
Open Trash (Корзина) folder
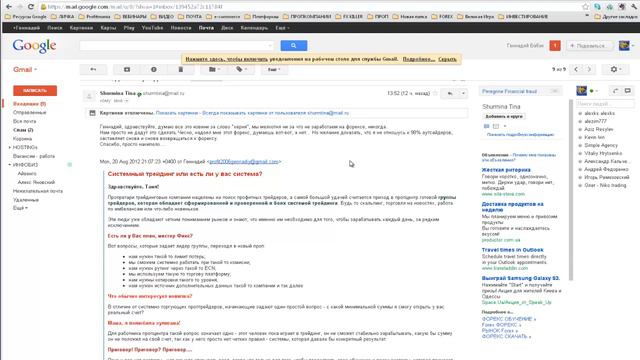[22, 139]
